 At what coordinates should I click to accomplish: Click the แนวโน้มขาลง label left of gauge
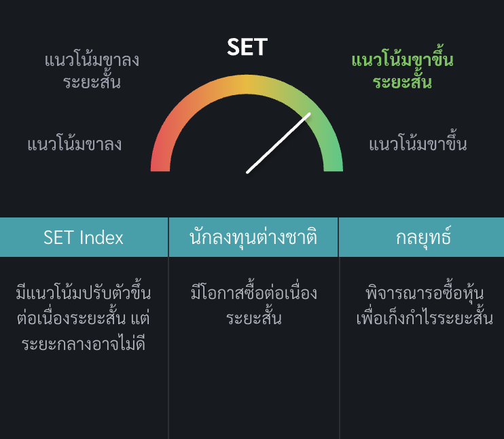click(x=75, y=144)
